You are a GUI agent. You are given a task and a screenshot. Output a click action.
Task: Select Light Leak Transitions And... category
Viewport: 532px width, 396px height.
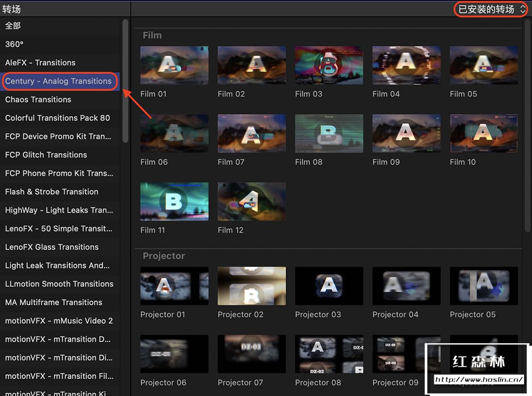click(60, 266)
